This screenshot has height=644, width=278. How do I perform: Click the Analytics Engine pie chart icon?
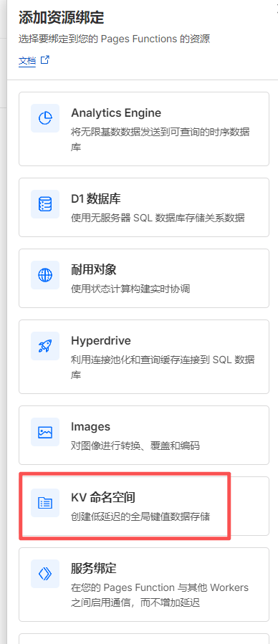(45, 118)
